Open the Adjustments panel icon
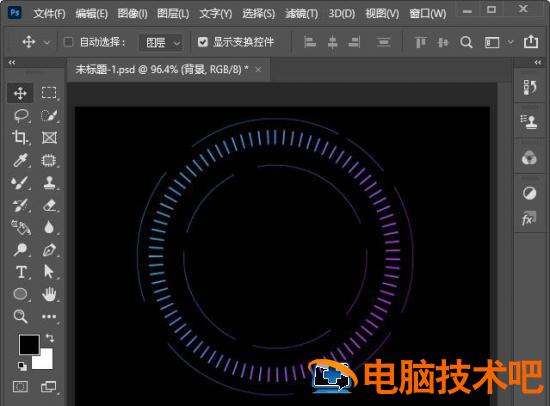 pos(529,193)
